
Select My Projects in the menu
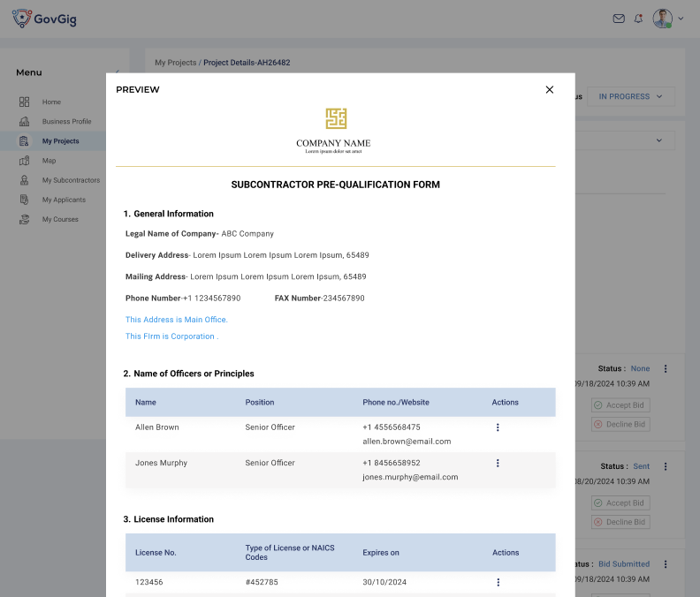pos(60,141)
